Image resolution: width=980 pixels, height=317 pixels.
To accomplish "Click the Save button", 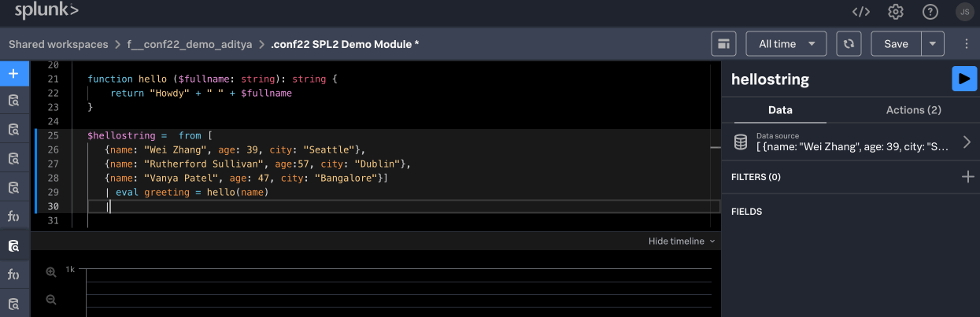I will tap(896, 44).
